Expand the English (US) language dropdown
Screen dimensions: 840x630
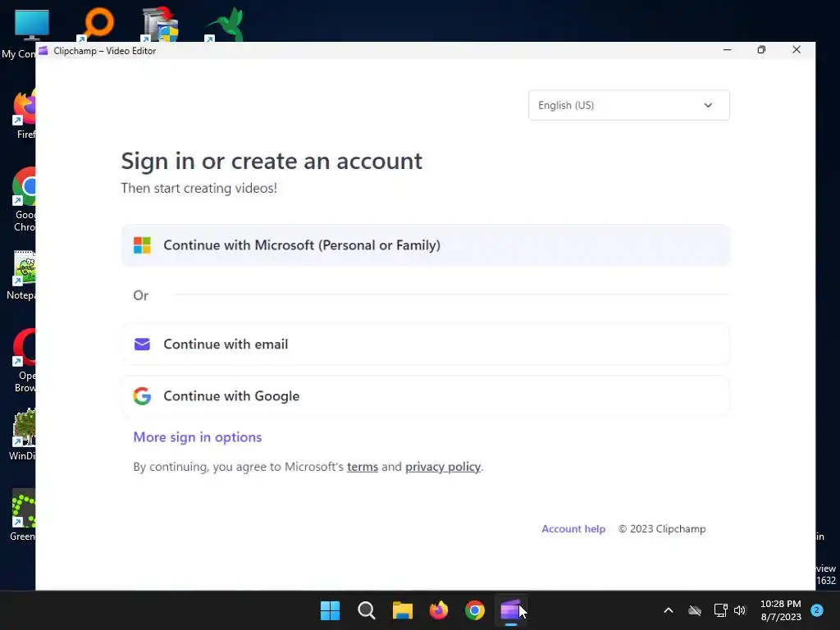[x=629, y=105]
